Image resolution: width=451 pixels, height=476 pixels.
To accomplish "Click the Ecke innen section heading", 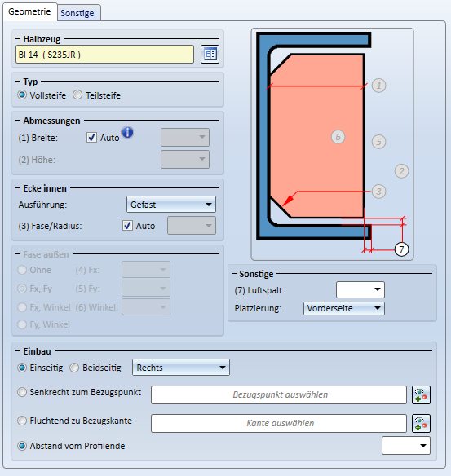I will pyautogui.click(x=45, y=188).
